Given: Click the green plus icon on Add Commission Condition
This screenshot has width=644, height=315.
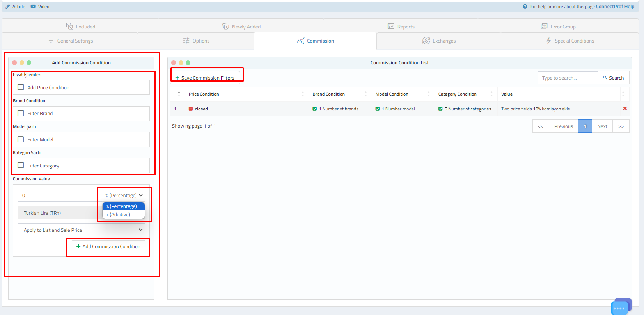Looking at the screenshot, I should 78,246.
